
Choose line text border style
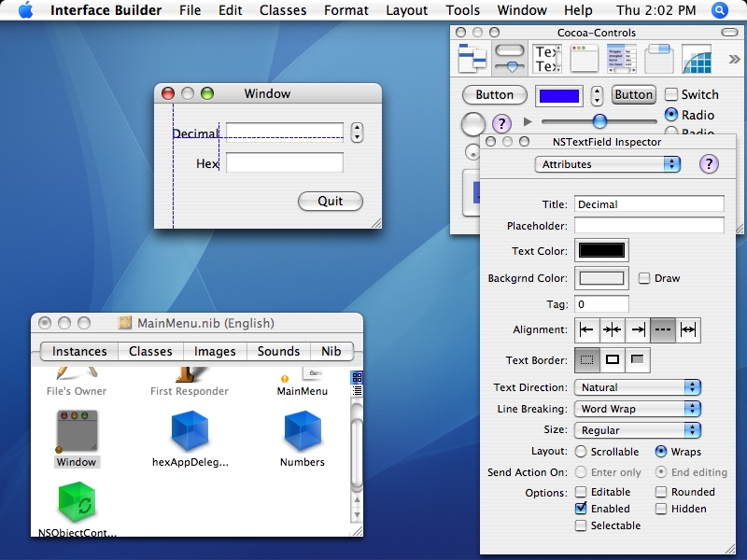click(x=613, y=360)
